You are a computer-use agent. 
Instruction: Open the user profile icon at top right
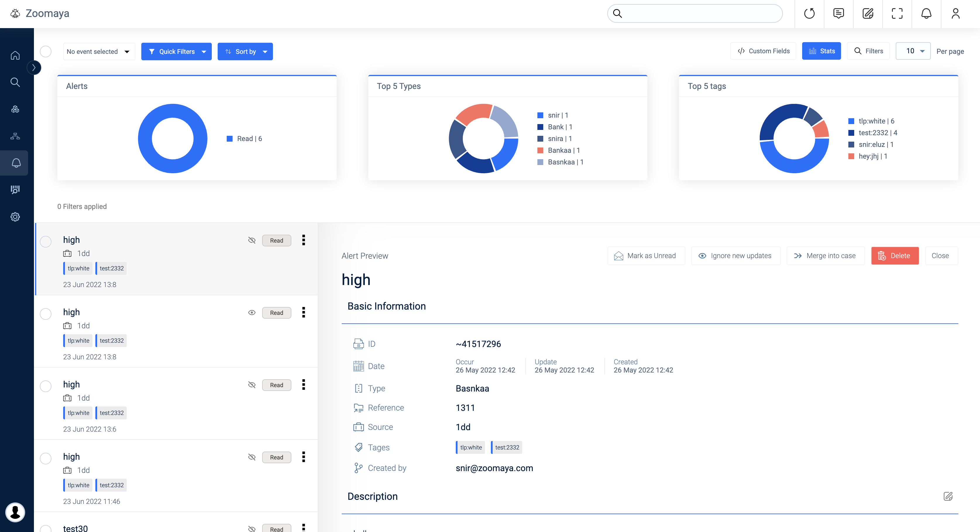click(x=955, y=14)
